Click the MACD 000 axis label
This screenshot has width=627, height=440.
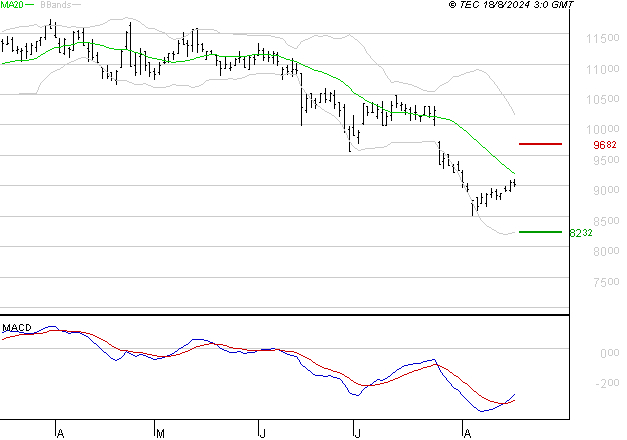tap(610, 353)
